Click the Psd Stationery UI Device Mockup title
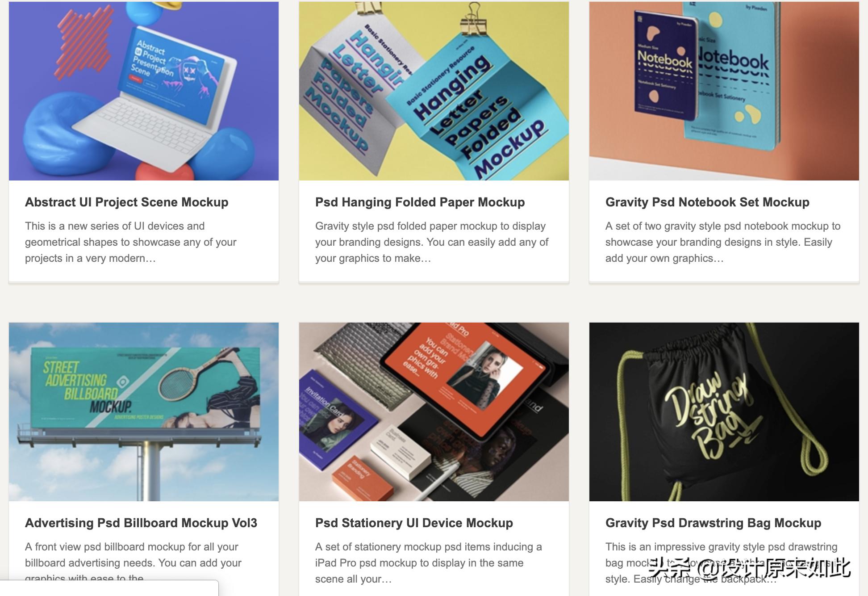 pyautogui.click(x=414, y=523)
